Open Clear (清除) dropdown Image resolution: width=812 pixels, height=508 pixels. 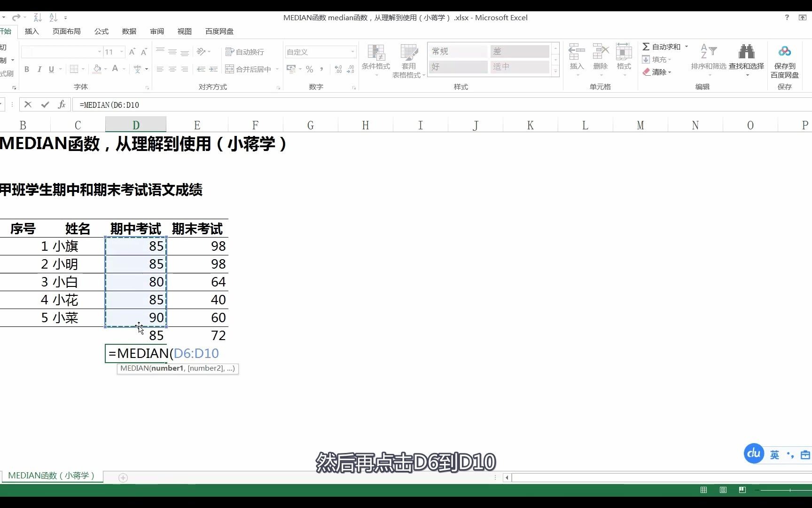(656, 72)
